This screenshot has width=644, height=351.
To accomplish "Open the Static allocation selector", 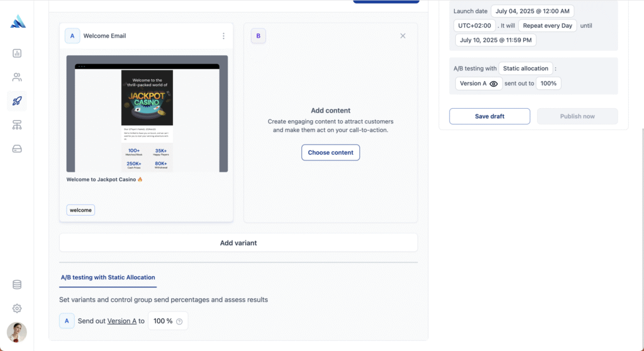I will 526,68.
